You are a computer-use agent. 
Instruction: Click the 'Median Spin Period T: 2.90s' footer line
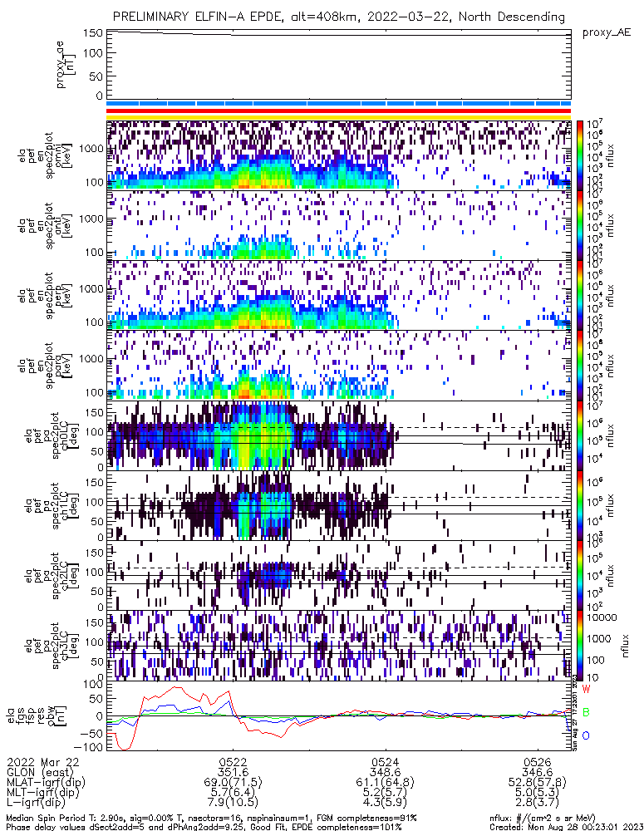212,819
